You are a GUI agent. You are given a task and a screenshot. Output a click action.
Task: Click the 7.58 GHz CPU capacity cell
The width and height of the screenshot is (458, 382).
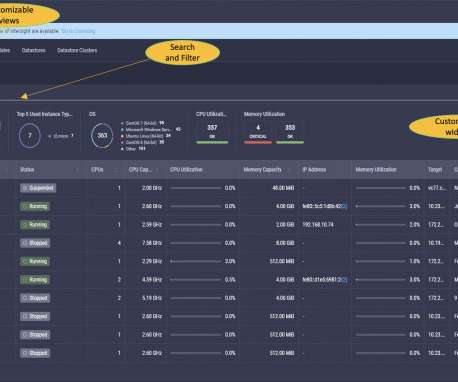[152, 243]
